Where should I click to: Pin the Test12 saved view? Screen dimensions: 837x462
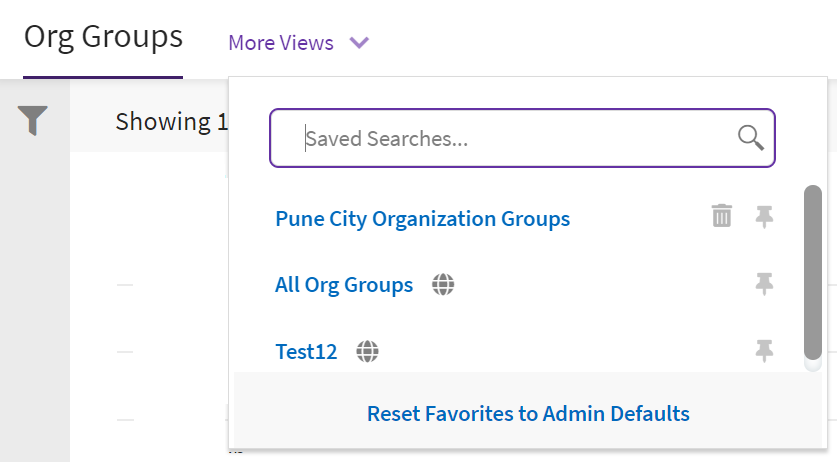[764, 350]
